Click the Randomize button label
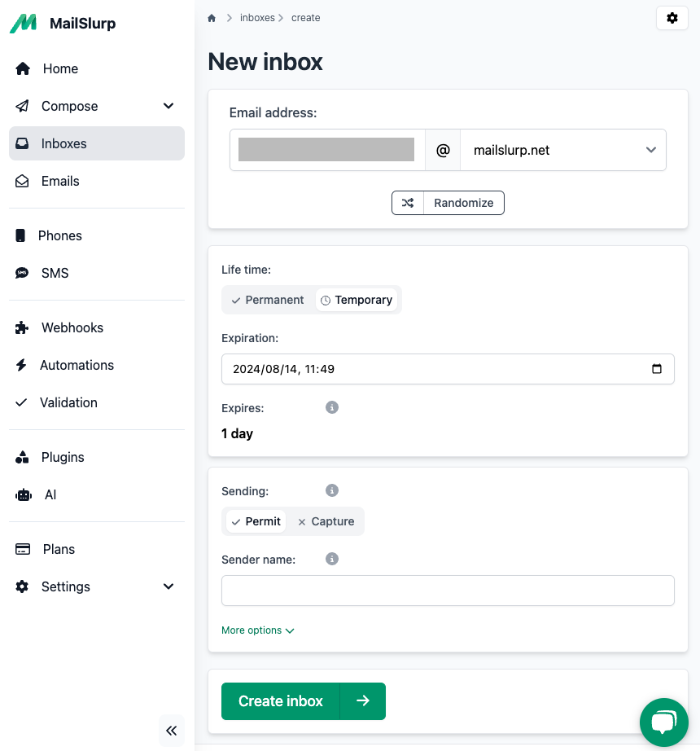This screenshot has width=700, height=751. [464, 203]
